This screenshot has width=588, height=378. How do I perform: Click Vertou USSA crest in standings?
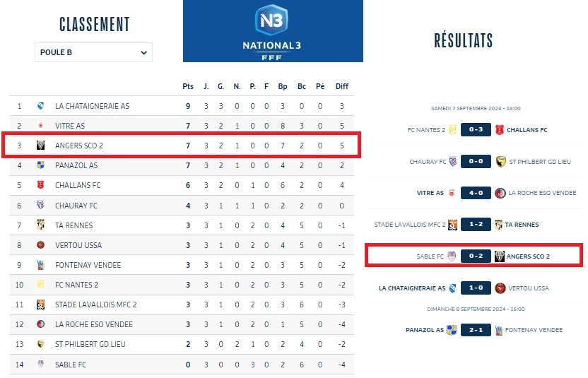[x=41, y=245]
